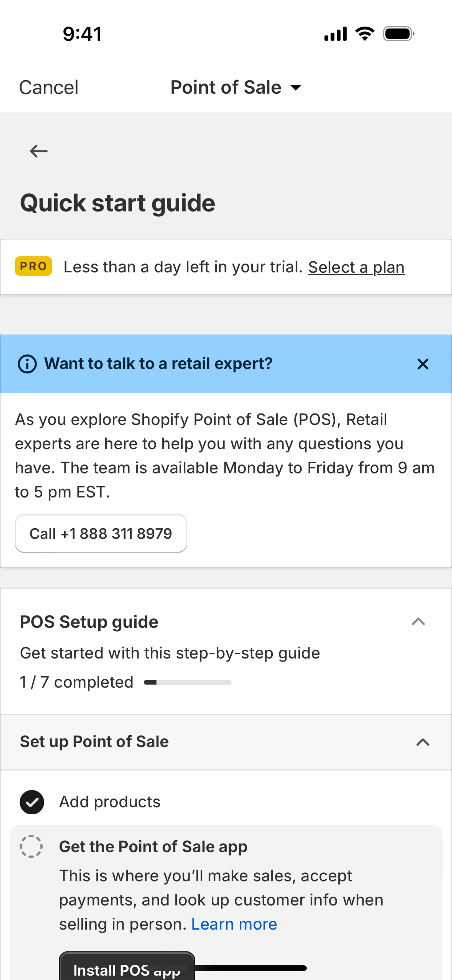Screen dimensions: 452x980
Task: Tap the Wi-Fi status icon
Action: coord(364,34)
